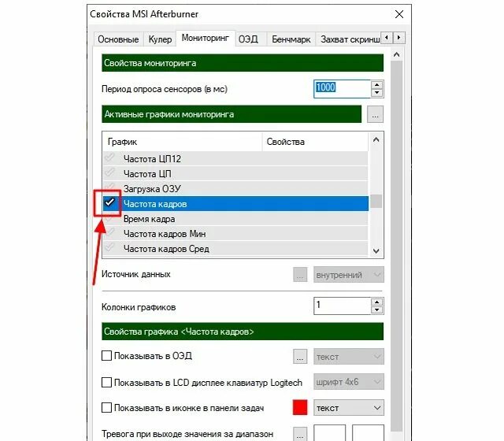Enable the Частота кадров Мин graph checkmark
This screenshot has width=504, height=441.
(110, 233)
